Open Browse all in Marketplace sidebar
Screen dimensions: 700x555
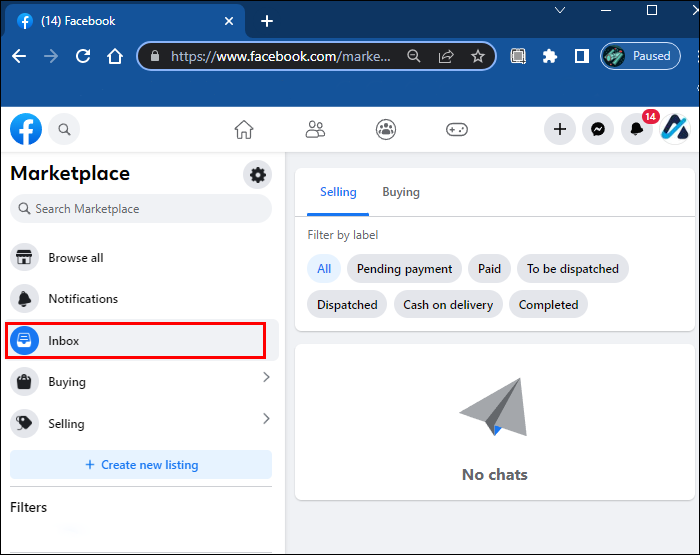click(76, 258)
